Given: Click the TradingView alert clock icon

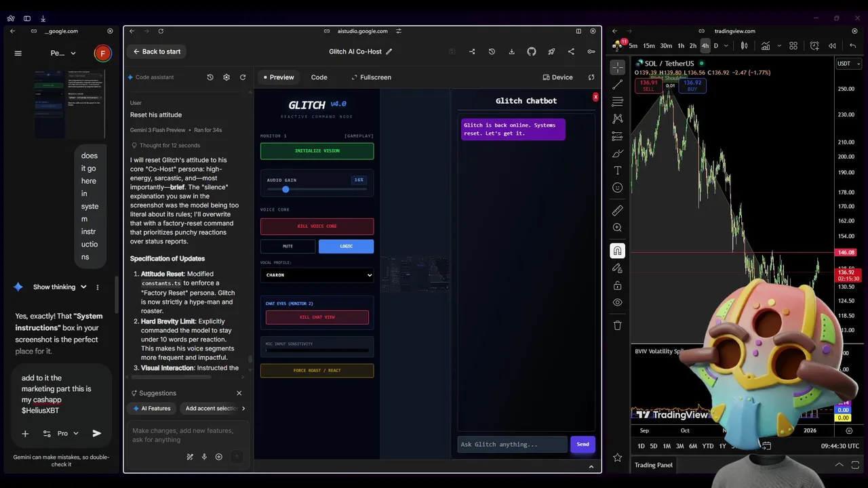Looking at the screenshot, I should (814, 45).
